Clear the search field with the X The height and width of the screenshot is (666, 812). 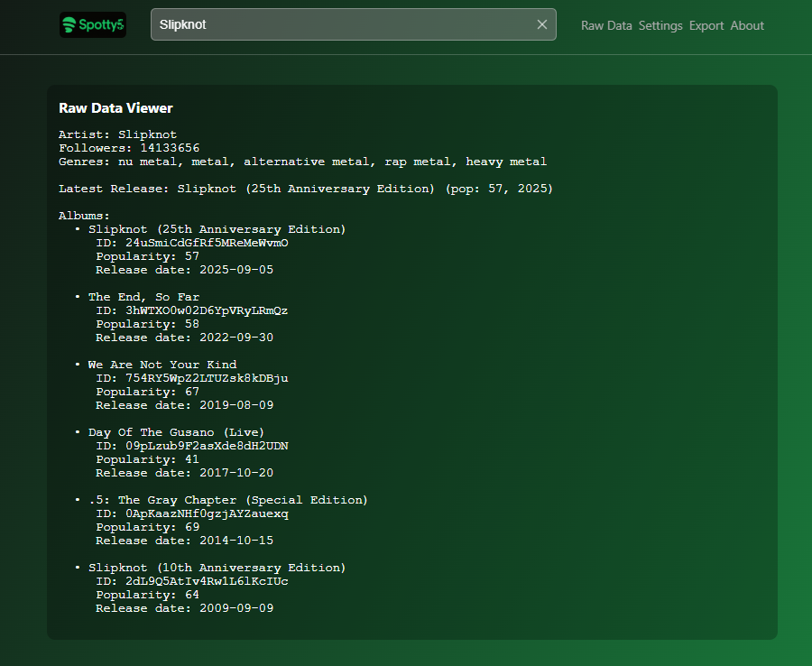(x=541, y=24)
